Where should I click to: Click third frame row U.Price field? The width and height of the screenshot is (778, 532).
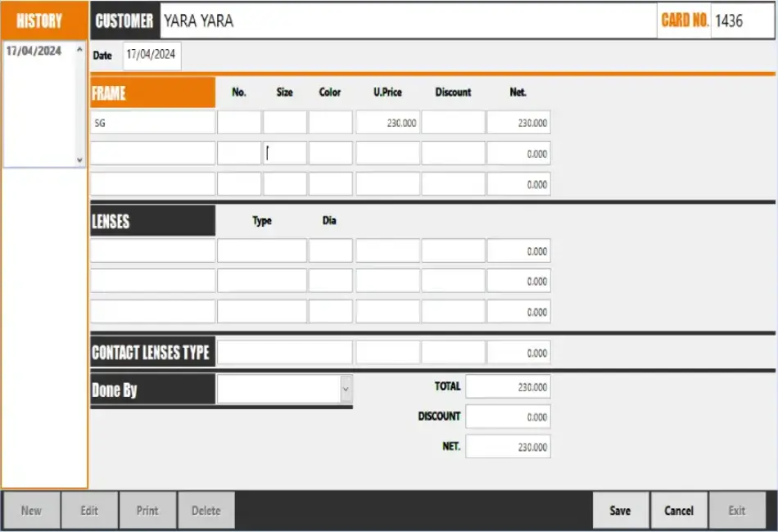click(x=387, y=184)
